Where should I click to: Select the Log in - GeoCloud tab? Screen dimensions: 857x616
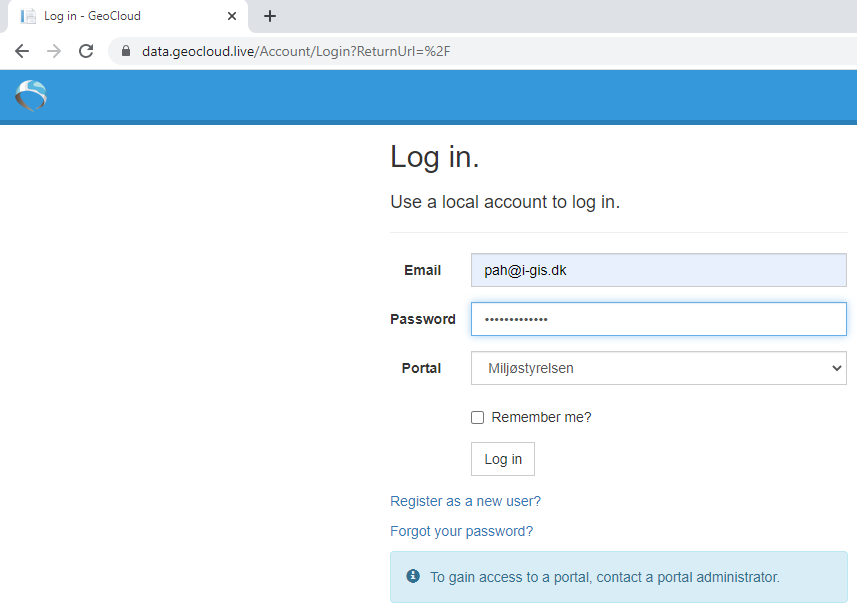click(120, 16)
